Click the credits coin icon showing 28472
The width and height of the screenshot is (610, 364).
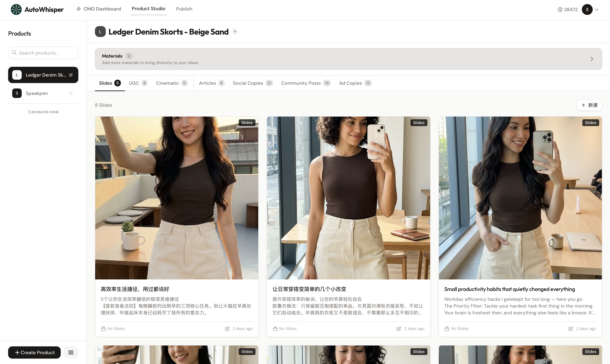click(560, 9)
